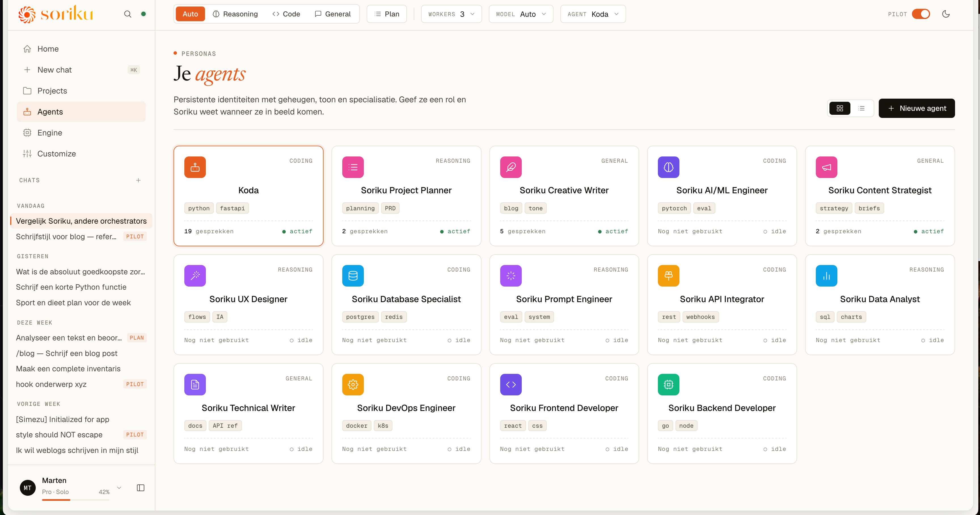Click the 'k8s' tag on DevOps Engineer
Screen dimensions: 980x515
(x=383, y=426)
